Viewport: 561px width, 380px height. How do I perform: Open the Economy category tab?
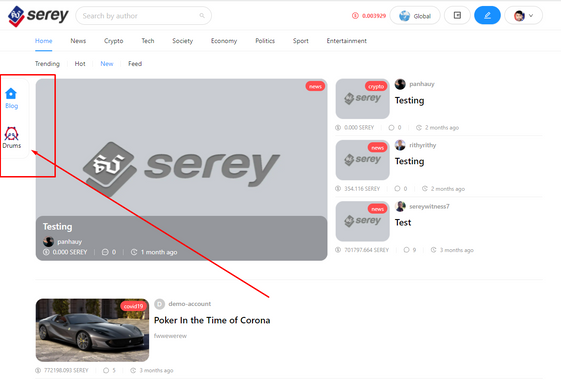[224, 41]
